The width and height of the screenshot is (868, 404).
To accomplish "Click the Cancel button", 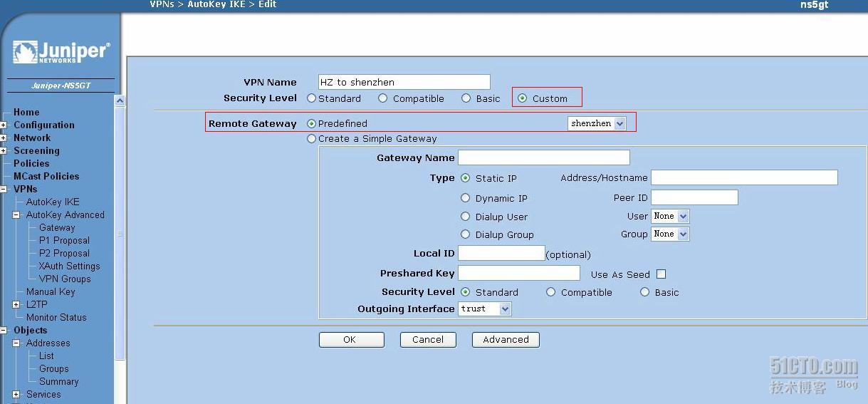I will 427,340.
